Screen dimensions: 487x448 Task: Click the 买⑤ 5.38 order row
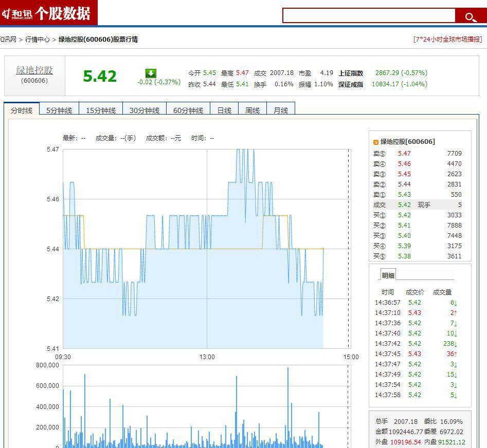point(418,256)
